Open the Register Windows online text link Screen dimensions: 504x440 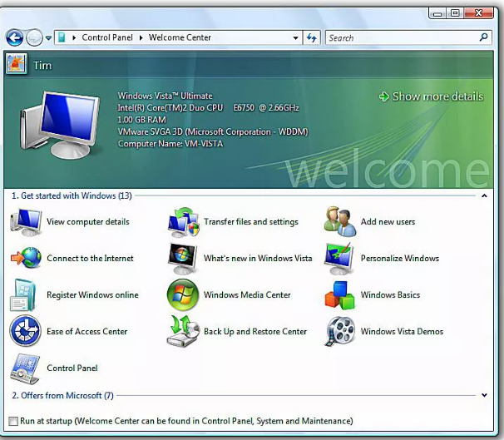coord(92,295)
